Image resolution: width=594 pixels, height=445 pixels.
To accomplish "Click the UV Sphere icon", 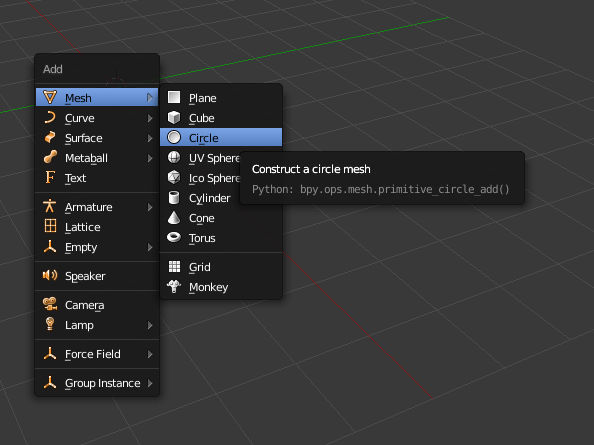I will click(174, 157).
